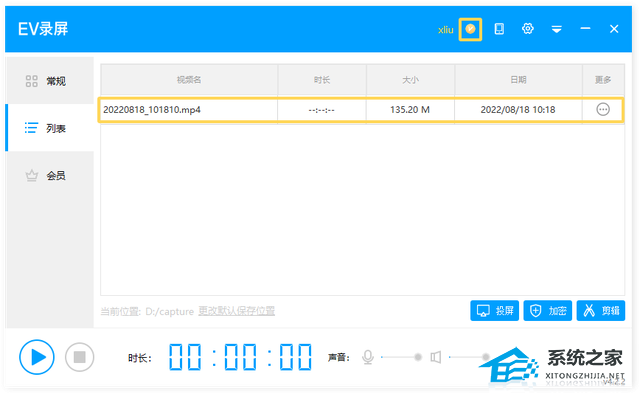Open the mobile phone icon in title bar

(499, 29)
